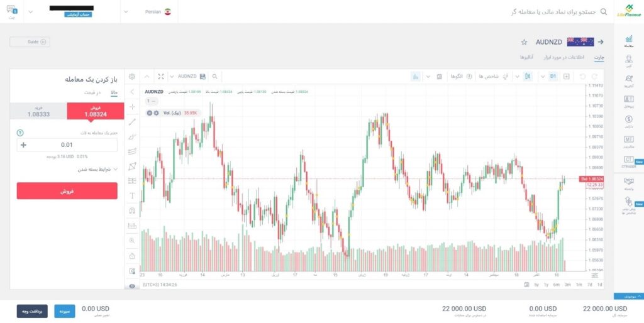Open the 'اطلاعات در مورد ابزار' tab
The width and height of the screenshot is (644, 323).
tap(564, 57)
